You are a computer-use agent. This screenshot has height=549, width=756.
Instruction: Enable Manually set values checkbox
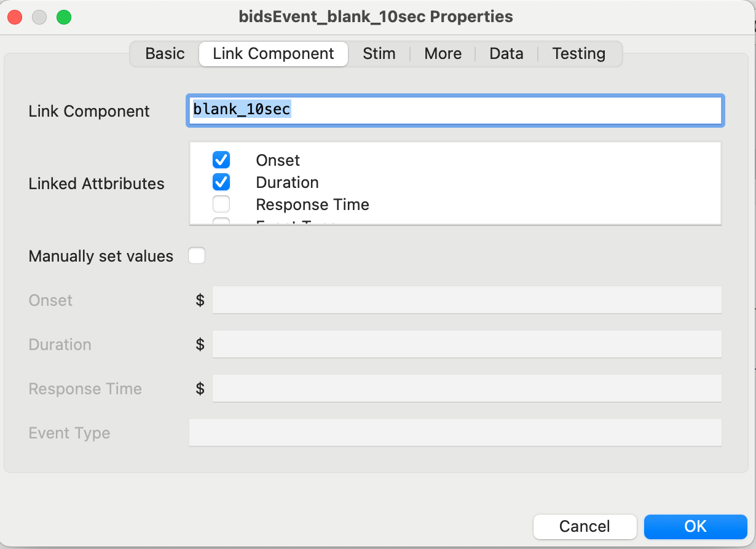click(197, 255)
